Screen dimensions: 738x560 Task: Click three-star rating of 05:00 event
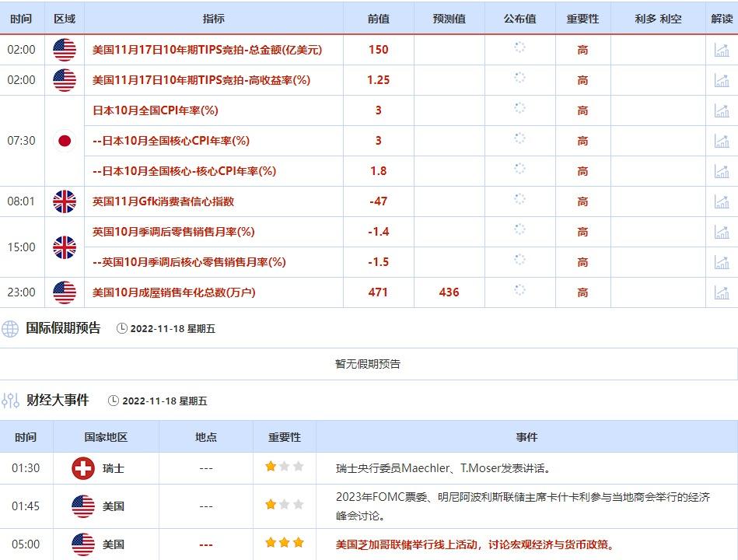pos(284,544)
